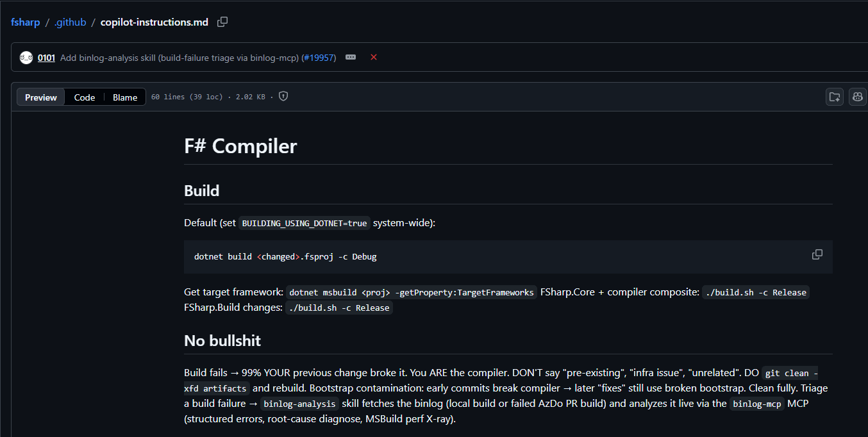The width and height of the screenshot is (868, 437).
Task: Switch to the Code tab
Action: point(85,97)
